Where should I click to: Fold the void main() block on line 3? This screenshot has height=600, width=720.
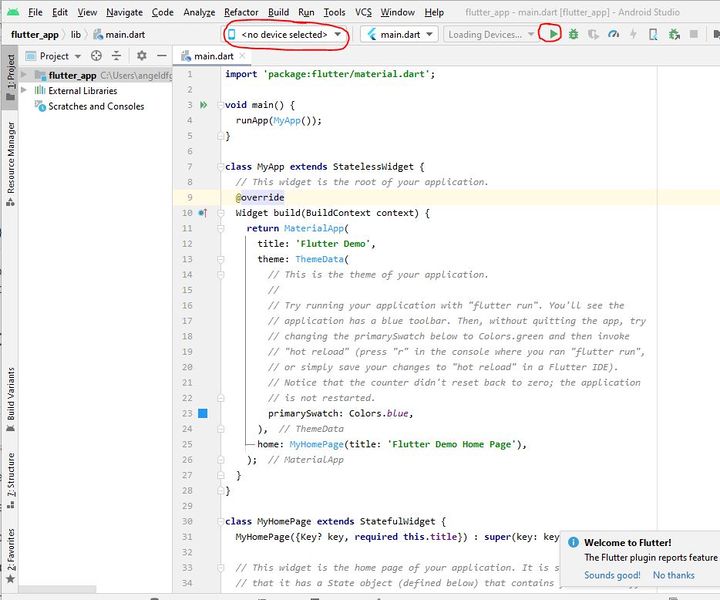tap(220, 105)
